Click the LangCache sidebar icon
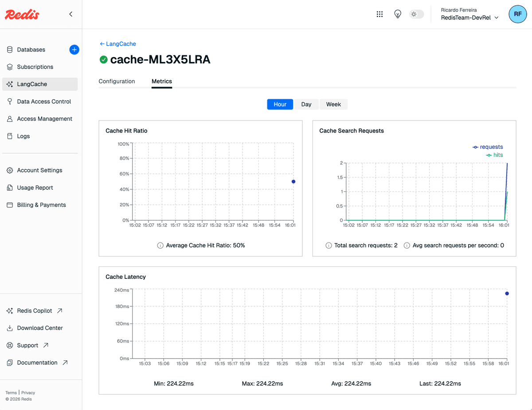532x410 pixels. (10, 84)
